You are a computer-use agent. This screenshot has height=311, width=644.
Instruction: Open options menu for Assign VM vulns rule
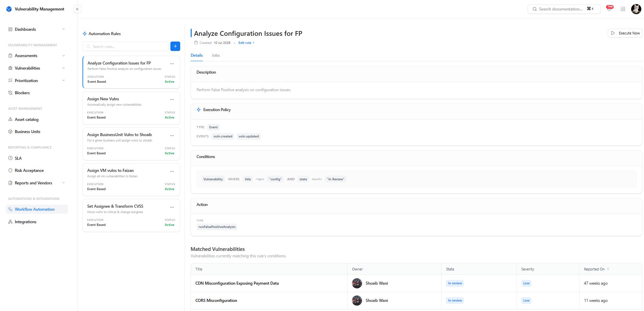[172, 171]
